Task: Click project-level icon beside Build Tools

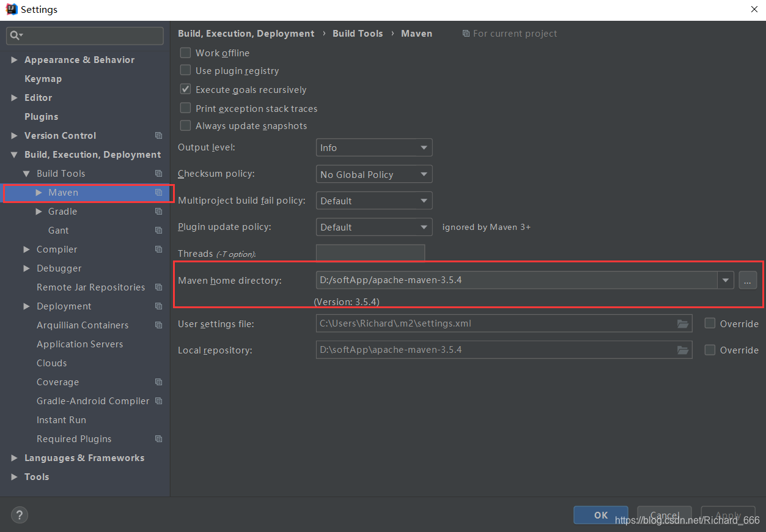Action: 158,174
